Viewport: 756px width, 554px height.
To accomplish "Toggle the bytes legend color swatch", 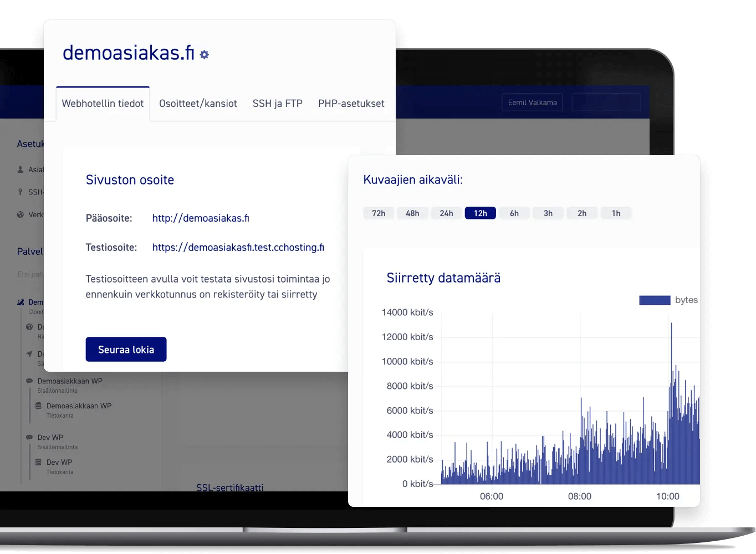I will point(655,300).
